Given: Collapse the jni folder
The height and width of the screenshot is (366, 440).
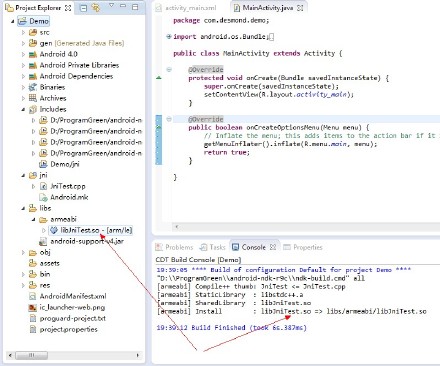Looking at the screenshot, I should 23,175.
